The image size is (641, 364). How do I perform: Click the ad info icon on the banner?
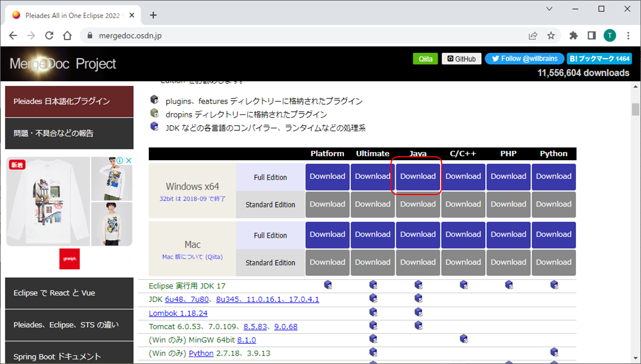coord(120,161)
